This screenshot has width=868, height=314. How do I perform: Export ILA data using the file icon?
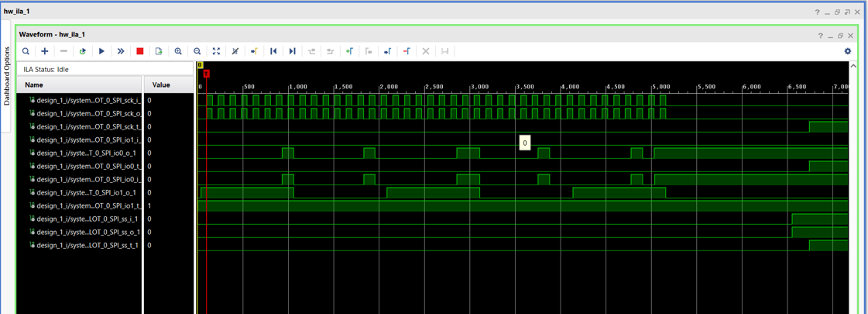(x=159, y=51)
